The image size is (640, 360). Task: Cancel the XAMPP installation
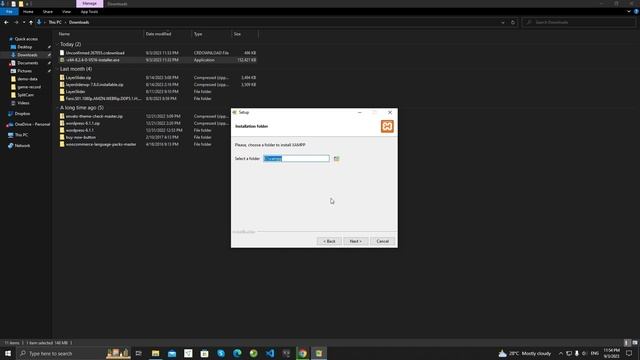pyautogui.click(x=382, y=241)
